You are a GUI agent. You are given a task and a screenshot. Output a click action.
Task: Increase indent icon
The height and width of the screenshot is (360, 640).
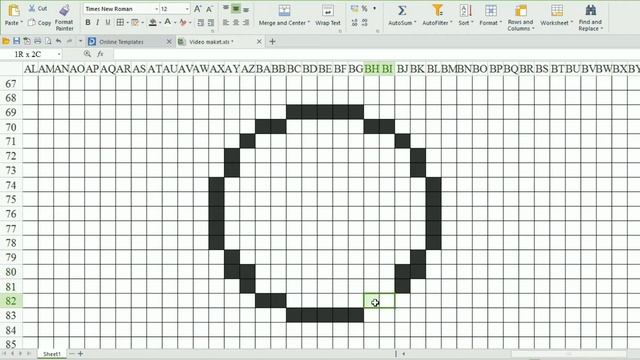pyautogui.click(x=211, y=23)
